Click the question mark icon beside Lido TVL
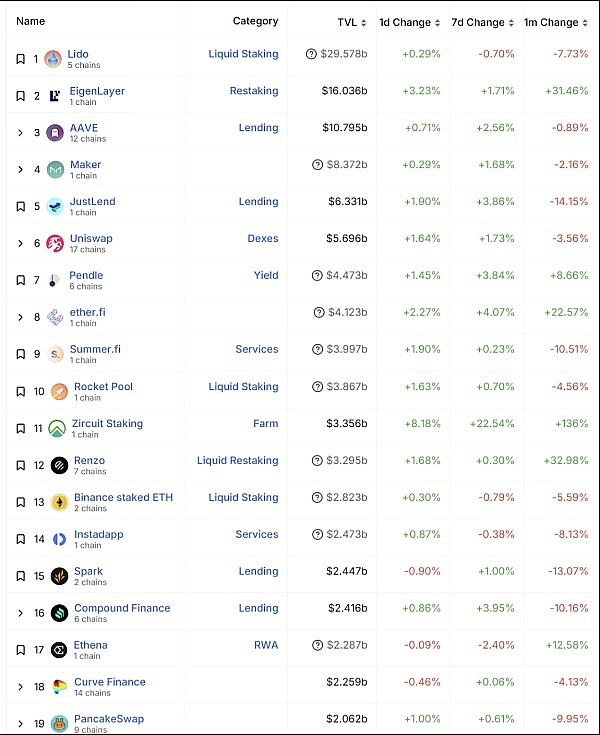Viewport: 600px width, 735px height. (x=312, y=54)
